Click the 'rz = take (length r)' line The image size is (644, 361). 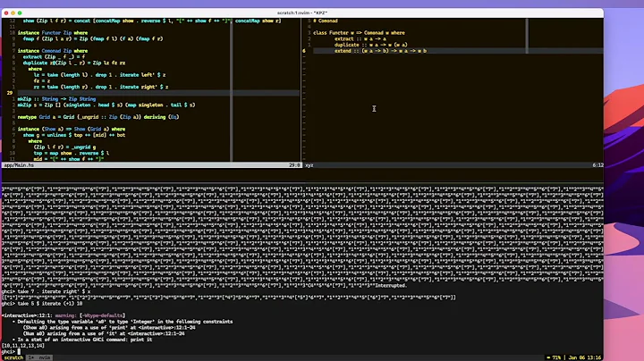[100, 87]
